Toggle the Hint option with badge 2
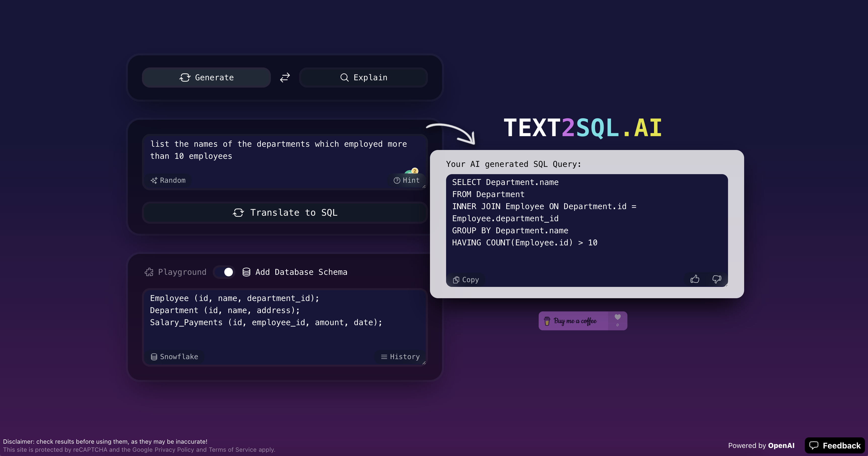868x456 pixels. click(x=407, y=180)
